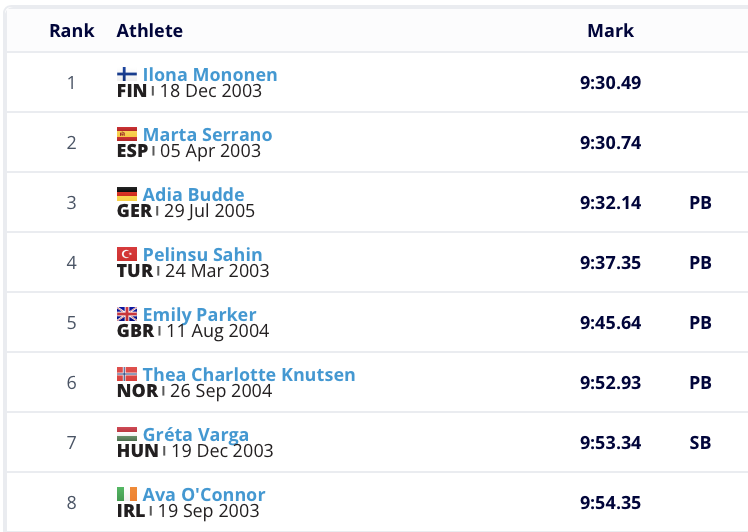Click the Athlete column header
The height and width of the screenshot is (532, 748).
[x=150, y=30]
